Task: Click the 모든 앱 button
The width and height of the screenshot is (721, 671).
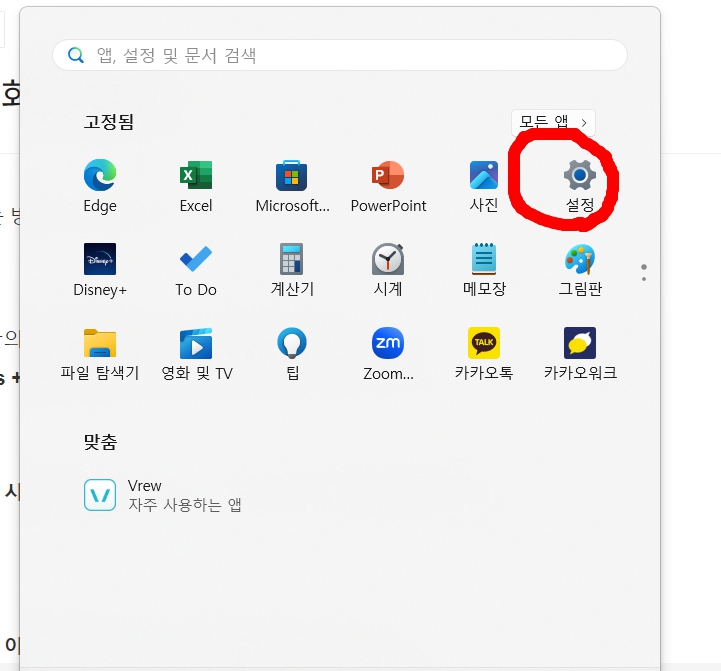Action: tap(553, 123)
